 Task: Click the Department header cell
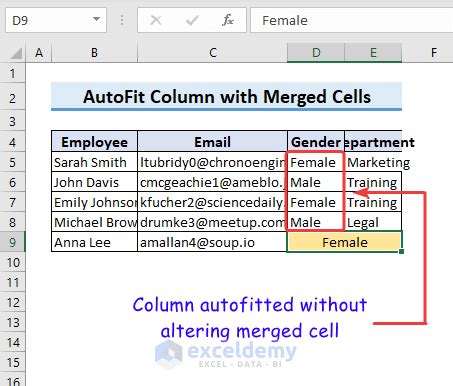[373, 142]
